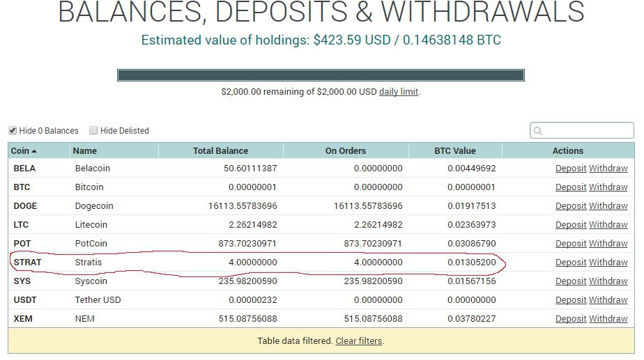This screenshot has height=360, width=644.
Task: Select the USDT coin symbol
Action: [25, 300]
